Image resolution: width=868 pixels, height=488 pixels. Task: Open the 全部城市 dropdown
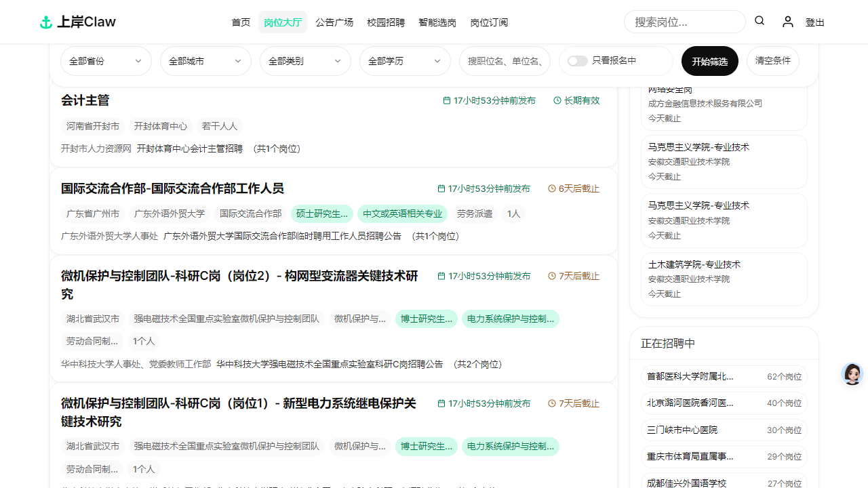click(x=205, y=61)
